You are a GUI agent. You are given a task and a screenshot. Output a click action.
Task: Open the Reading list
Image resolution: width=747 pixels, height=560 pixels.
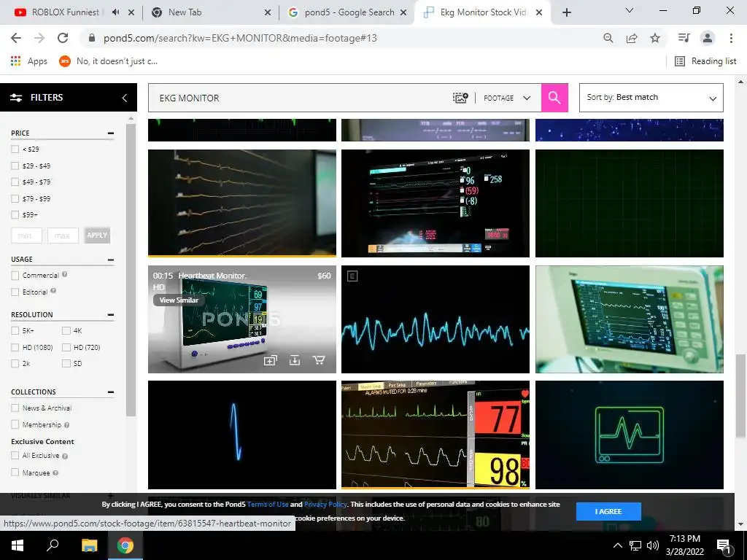pyautogui.click(x=705, y=61)
